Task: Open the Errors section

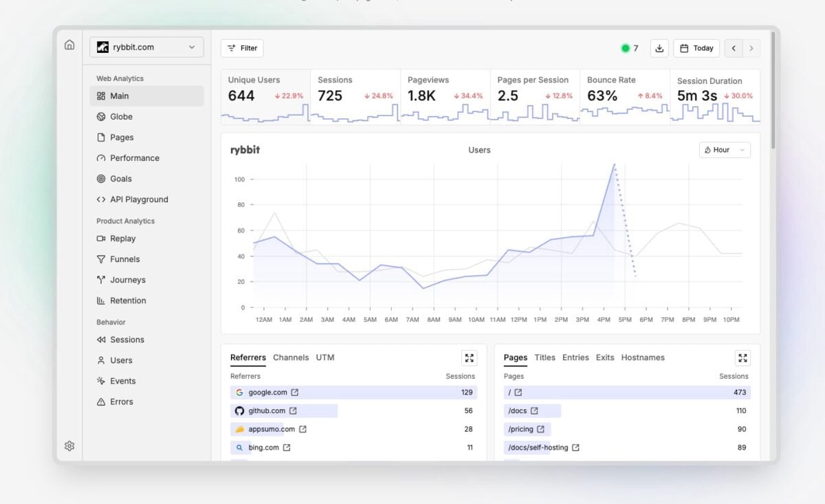Action: 122,401
